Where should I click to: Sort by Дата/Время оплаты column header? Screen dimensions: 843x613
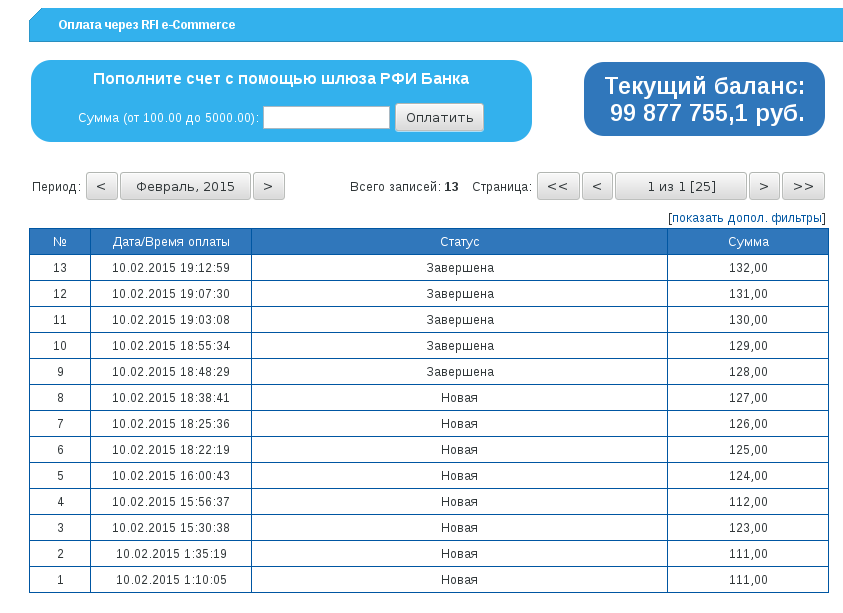(x=171, y=242)
